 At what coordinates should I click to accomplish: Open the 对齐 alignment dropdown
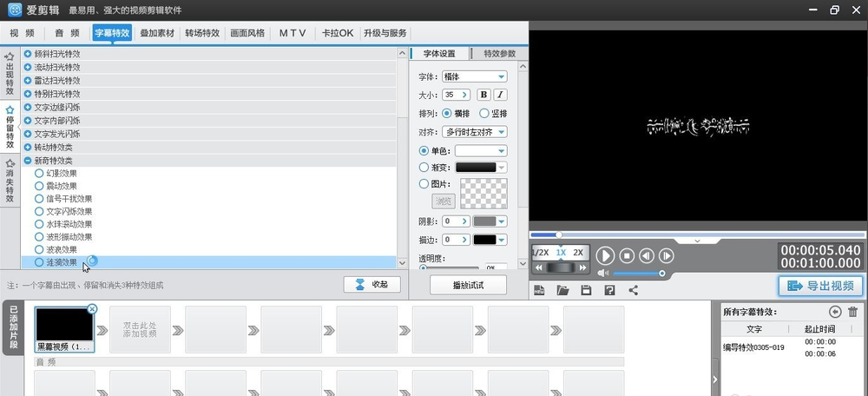(474, 132)
